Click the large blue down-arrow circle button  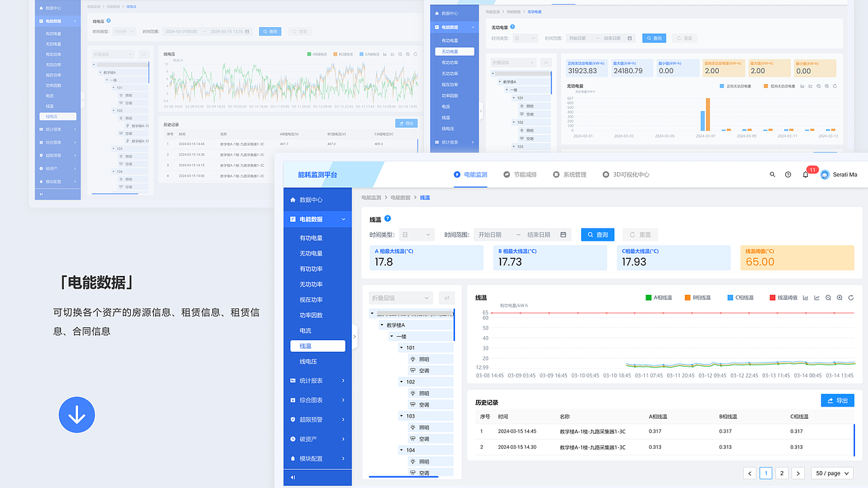[77, 415]
